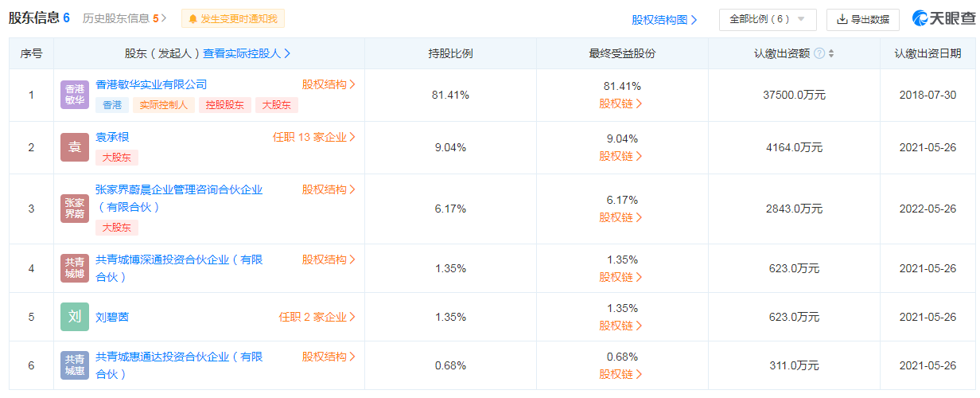Open the 股权结构图 link
The image size is (980, 398).
[664, 20]
